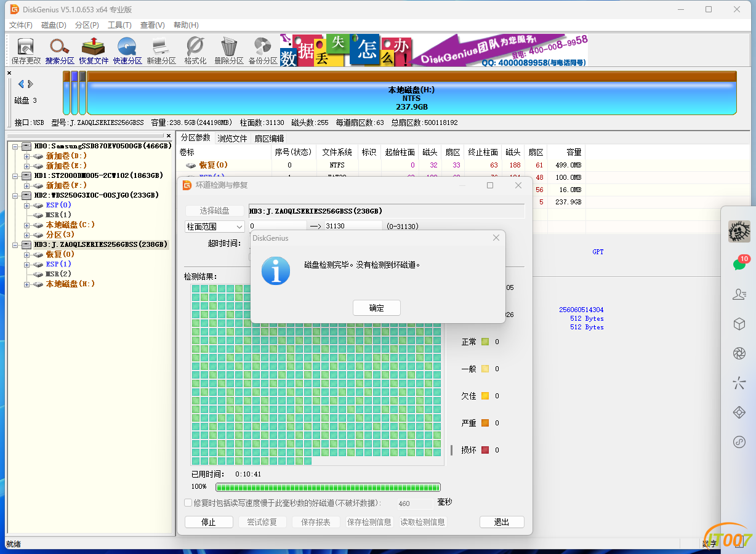
Task: Click 确定 to confirm detection complete
Action: (376, 308)
